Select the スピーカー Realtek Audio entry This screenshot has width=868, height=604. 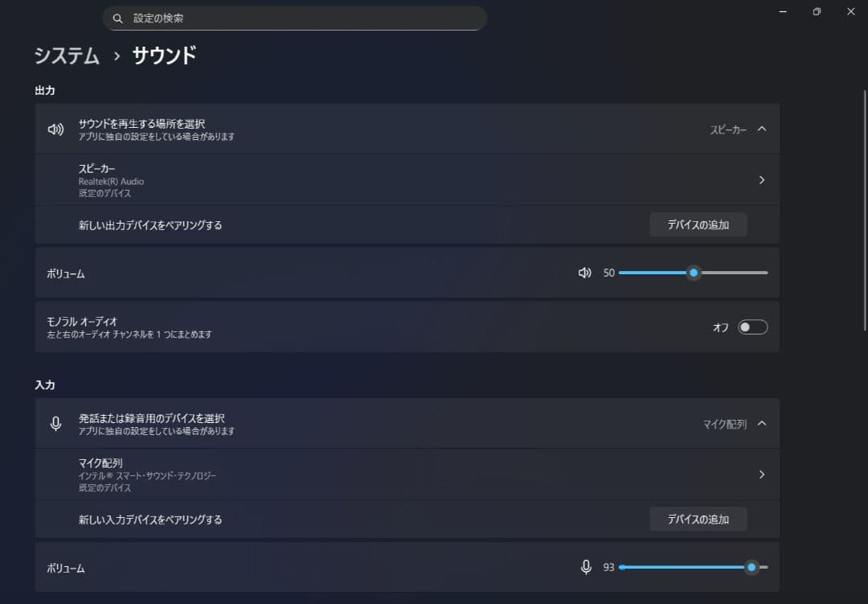click(111, 180)
